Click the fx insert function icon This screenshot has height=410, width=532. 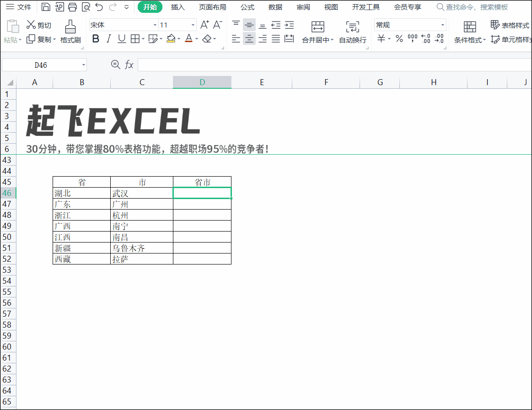point(129,65)
